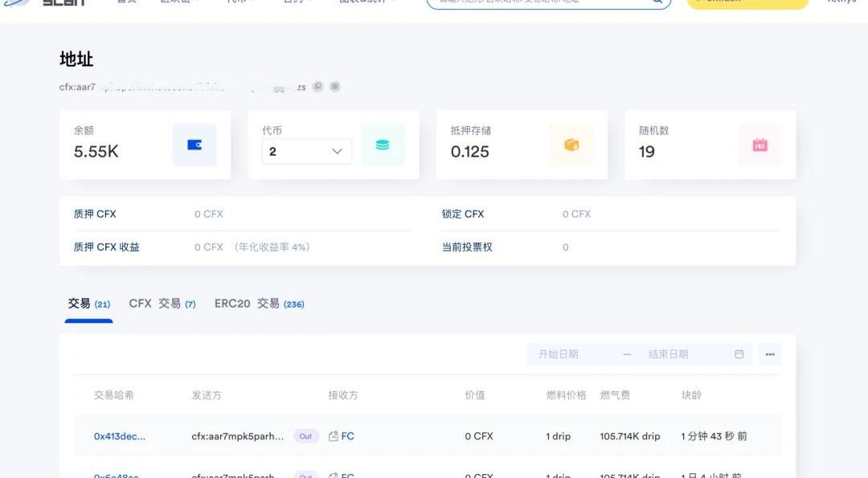Expand the 代币 token dropdown showing 2
Viewport: 868px width, 478px height.
307,151
